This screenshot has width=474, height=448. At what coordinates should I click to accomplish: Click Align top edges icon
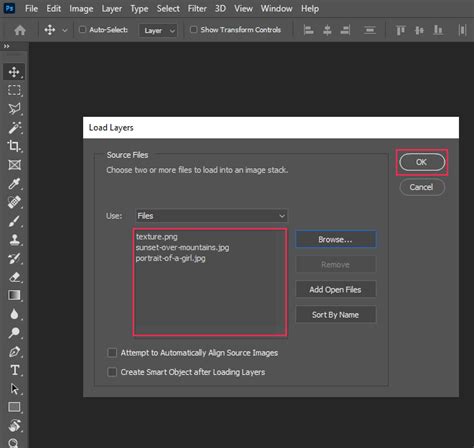pyautogui.click(x=400, y=30)
